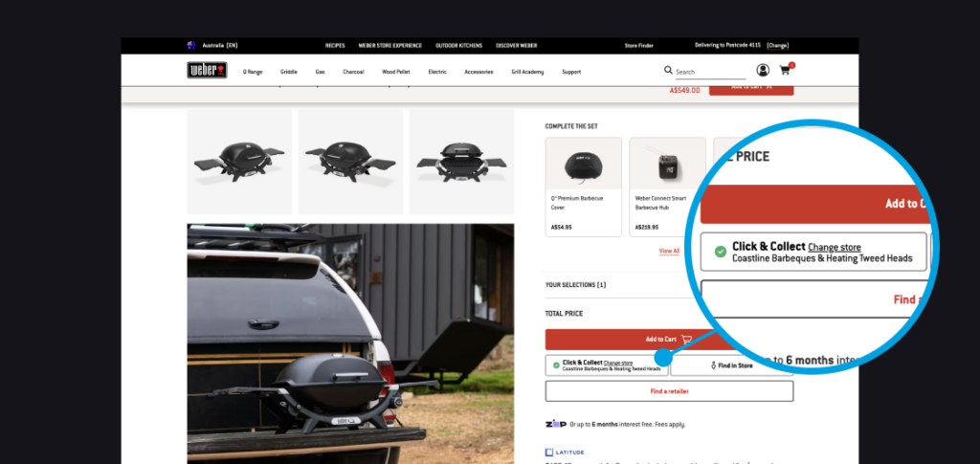Click the main Add to Cart button
980x464 pixels.
(633, 339)
